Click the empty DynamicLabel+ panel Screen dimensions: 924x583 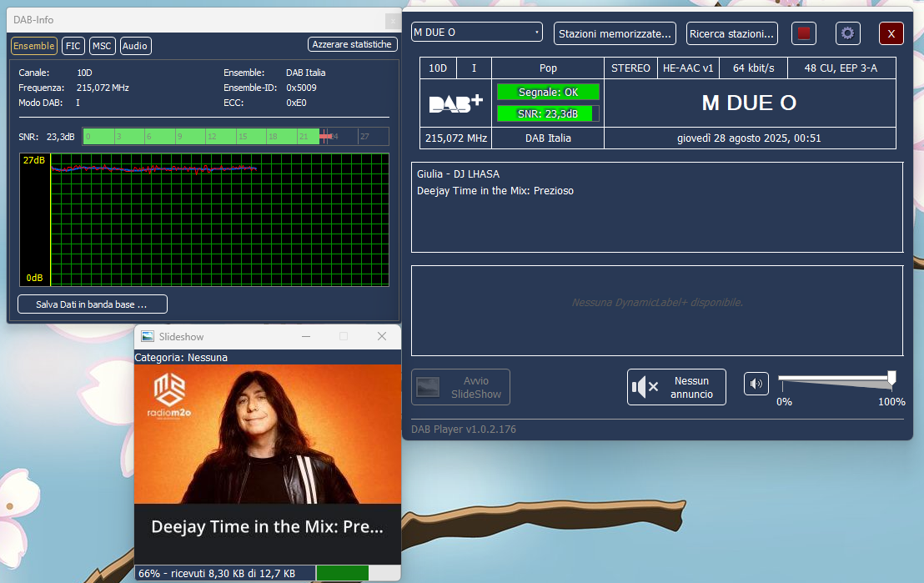click(657, 310)
